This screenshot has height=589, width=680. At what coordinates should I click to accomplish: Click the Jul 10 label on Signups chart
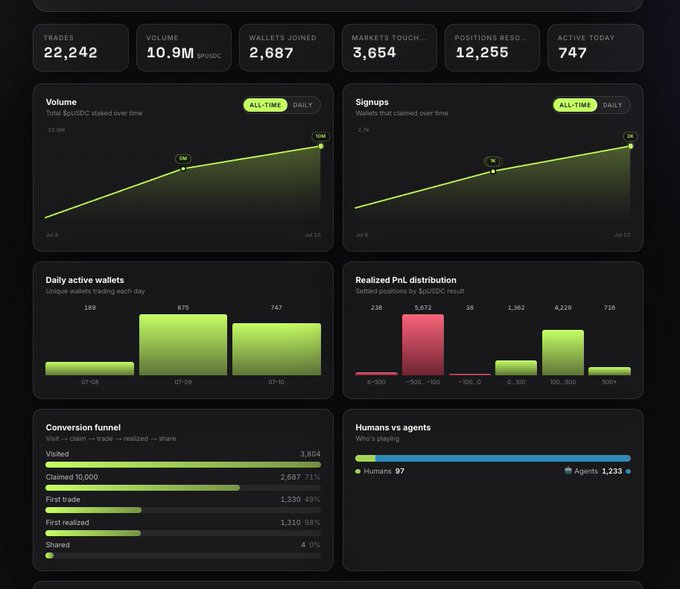tap(622, 235)
